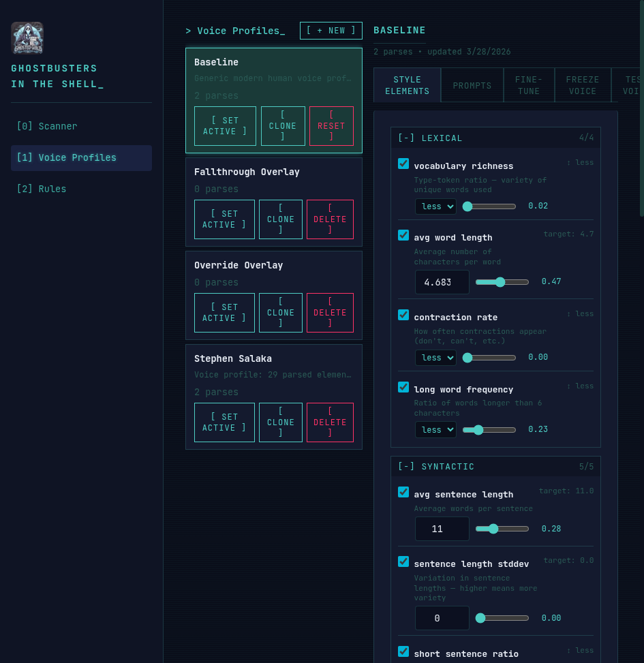
Task: Select the FREEZE VOICE tab
Action: point(583,84)
